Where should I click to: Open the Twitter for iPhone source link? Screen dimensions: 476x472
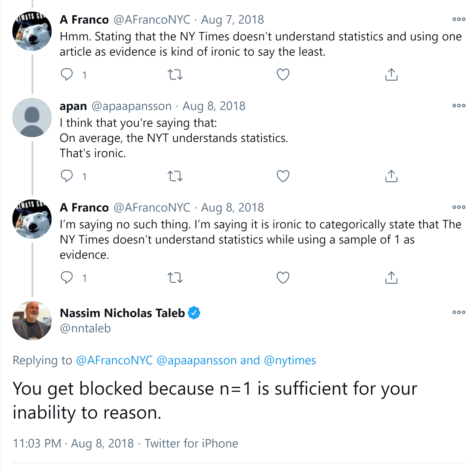[191, 443]
